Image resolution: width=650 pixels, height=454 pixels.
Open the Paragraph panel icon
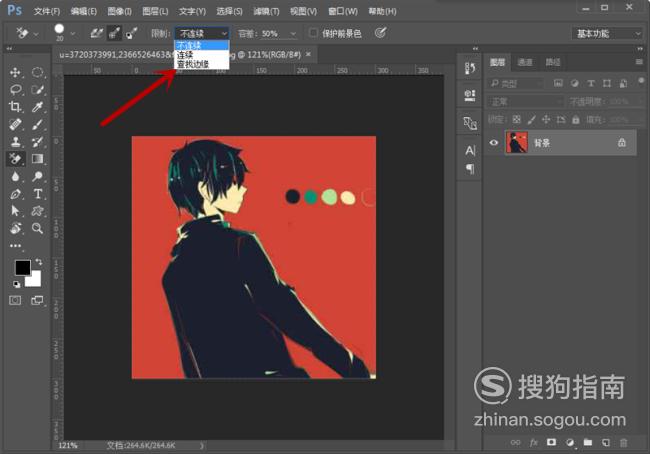tap(470, 169)
